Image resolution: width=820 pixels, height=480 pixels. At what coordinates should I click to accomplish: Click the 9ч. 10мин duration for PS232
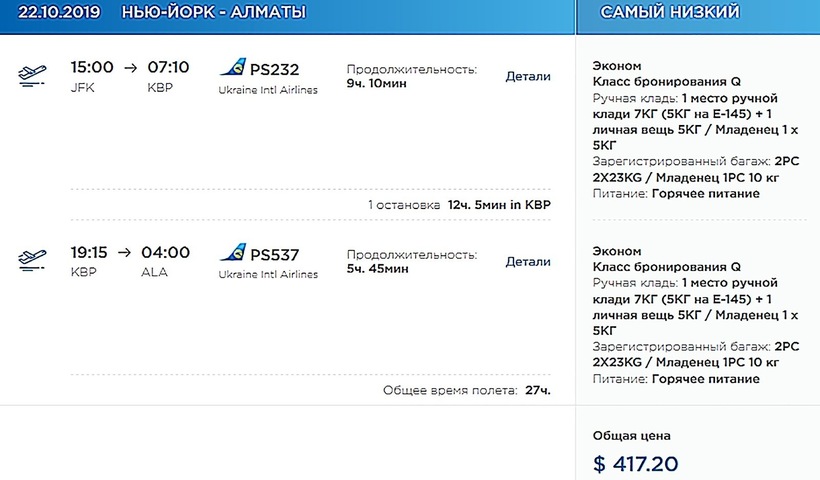tap(378, 85)
